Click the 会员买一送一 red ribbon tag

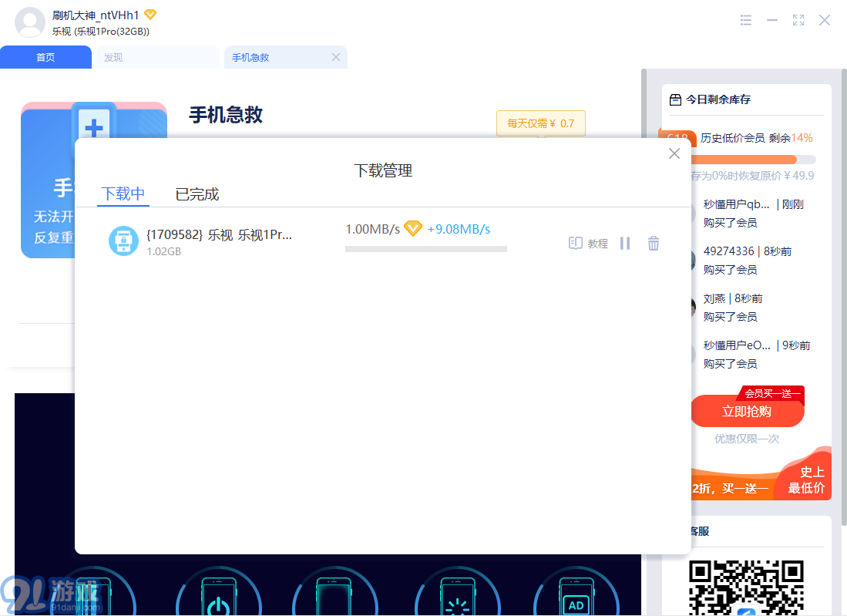(x=772, y=393)
